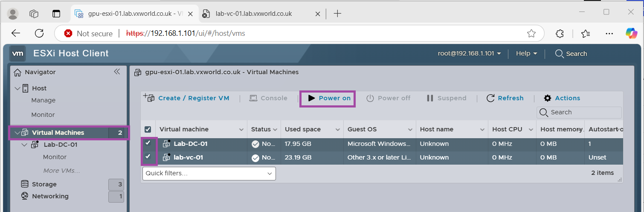This screenshot has width=644, height=212.
Task: Uncheck the lab-vc-01 row checkbox
Action: point(148,157)
